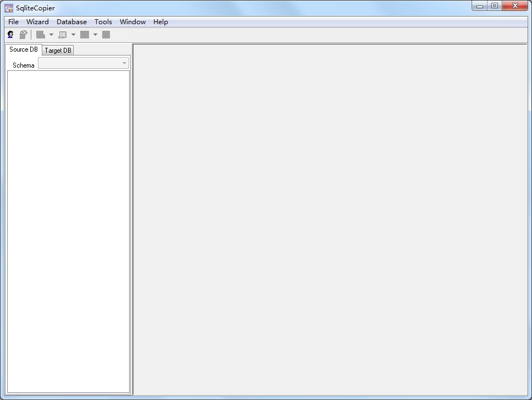This screenshot has height=400, width=532.
Task: Click the connect user icon in toolbar
Action: [x=10, y=35]
